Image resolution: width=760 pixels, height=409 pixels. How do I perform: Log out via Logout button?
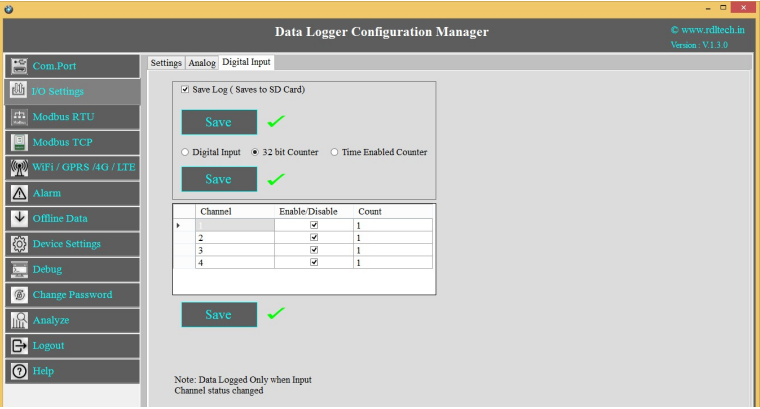[x=73, y=346]
